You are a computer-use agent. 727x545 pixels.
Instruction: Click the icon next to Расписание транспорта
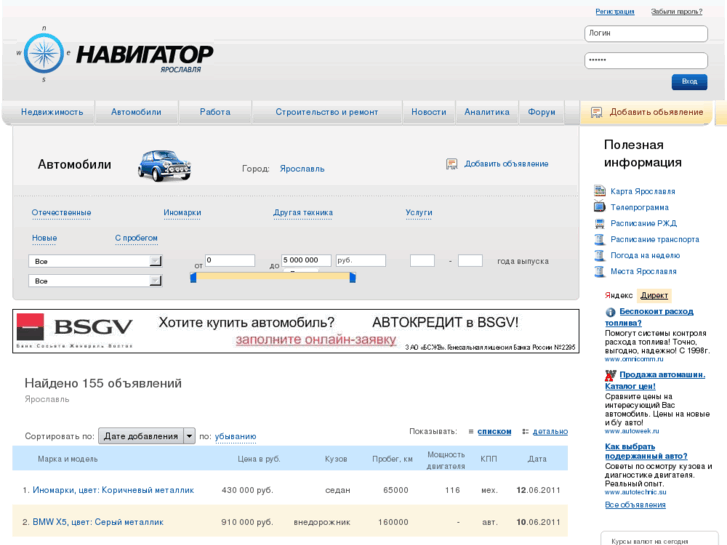(x=600, y=239)
